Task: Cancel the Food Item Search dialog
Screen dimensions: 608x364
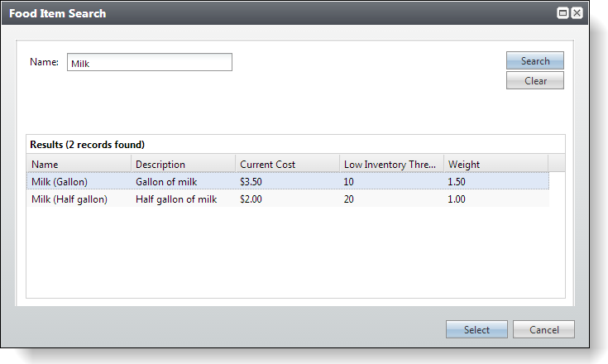Action: (x=543, y=329)
